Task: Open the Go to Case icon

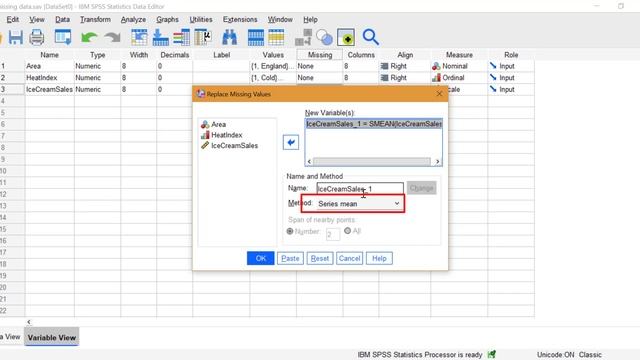Action: pyautogui.click(x=139, y=38)
